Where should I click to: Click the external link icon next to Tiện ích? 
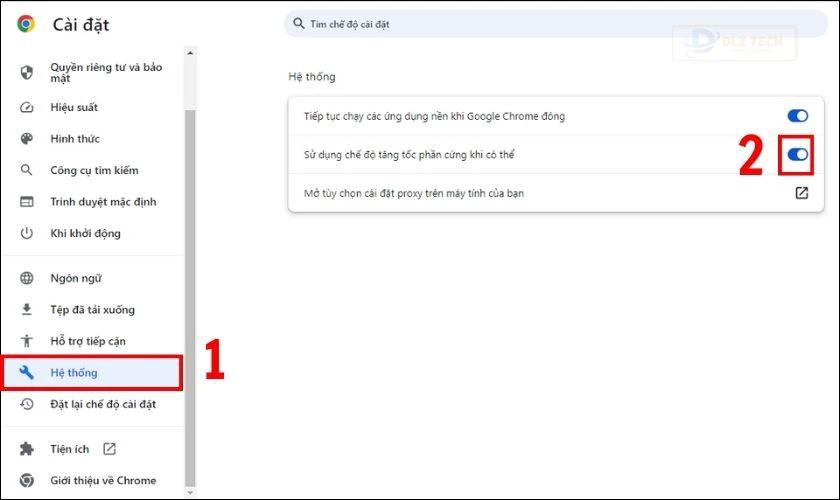109,449
